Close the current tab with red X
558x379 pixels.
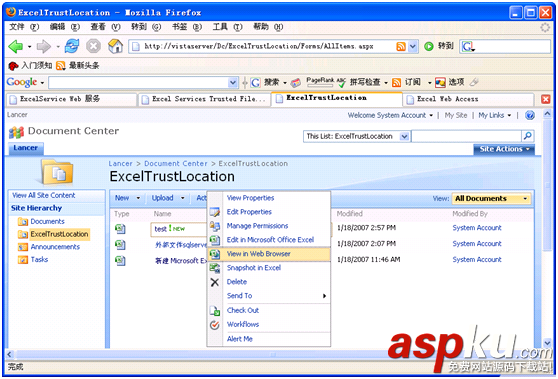click(x=546, y=99)
